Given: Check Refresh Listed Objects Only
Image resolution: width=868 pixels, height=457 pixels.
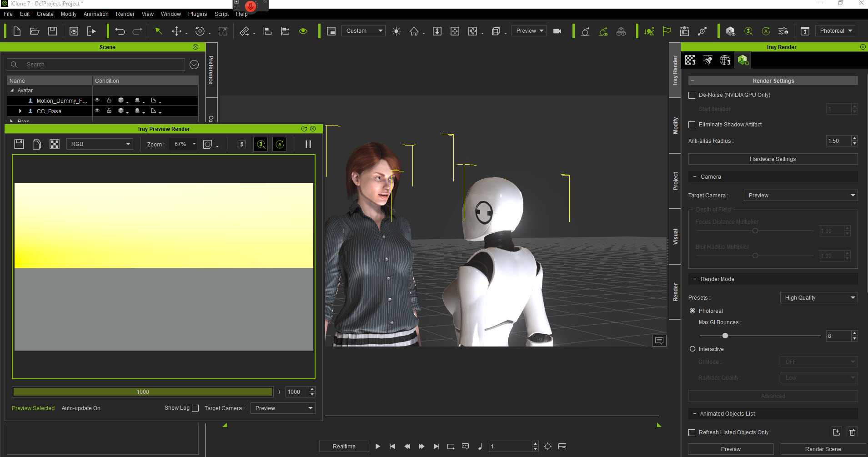Looking at the screenshot, I should click(692, 432).
